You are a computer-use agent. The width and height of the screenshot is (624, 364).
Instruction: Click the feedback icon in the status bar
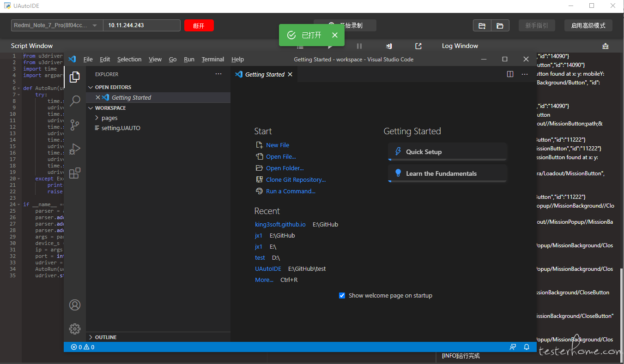click(x=513, y=347)
